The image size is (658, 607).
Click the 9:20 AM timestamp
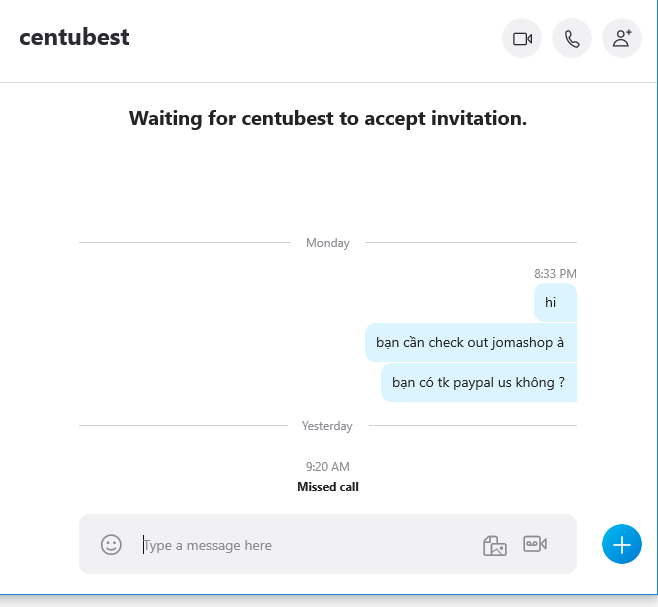coord(328,467)
